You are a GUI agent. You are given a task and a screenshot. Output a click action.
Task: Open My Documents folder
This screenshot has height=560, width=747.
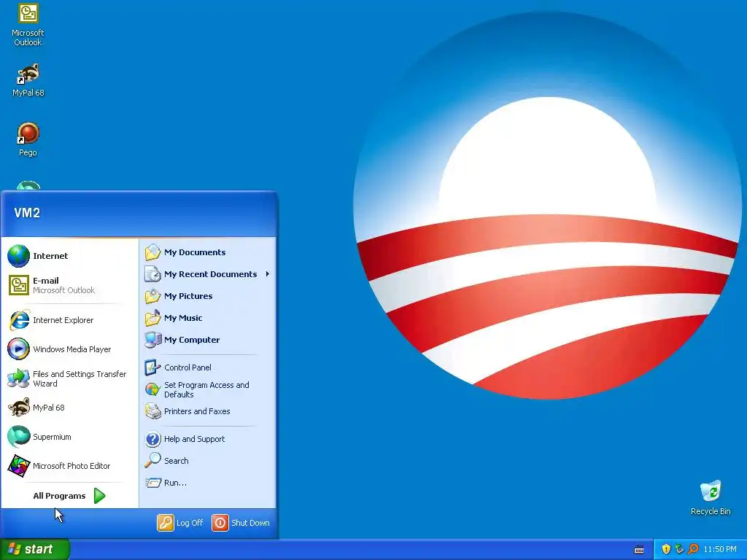point(208,252)
